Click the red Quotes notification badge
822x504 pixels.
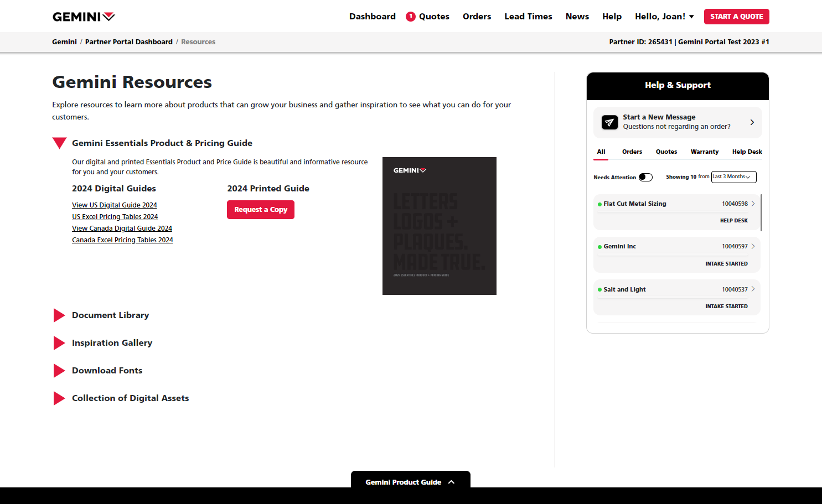pos(411,17)
